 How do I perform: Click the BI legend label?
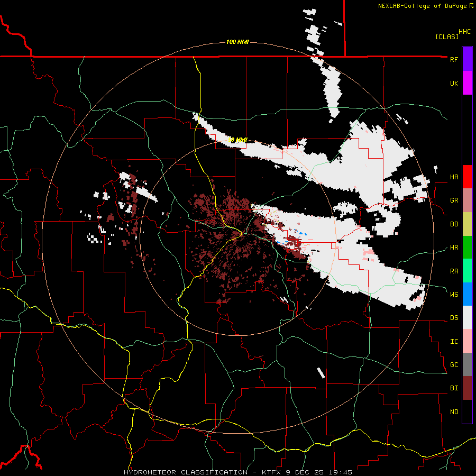click(454, 388)
